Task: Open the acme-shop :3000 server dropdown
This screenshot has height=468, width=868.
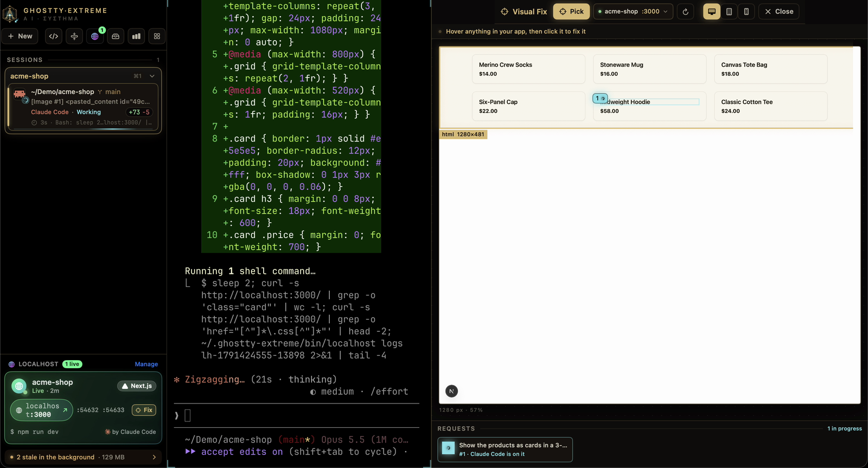Action: (633, 11)
